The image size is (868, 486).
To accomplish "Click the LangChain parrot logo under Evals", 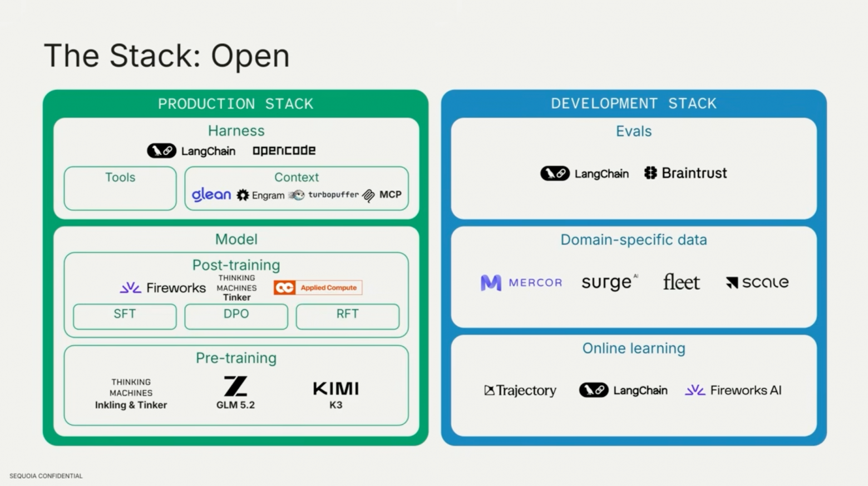I will [x=555, y=173].
